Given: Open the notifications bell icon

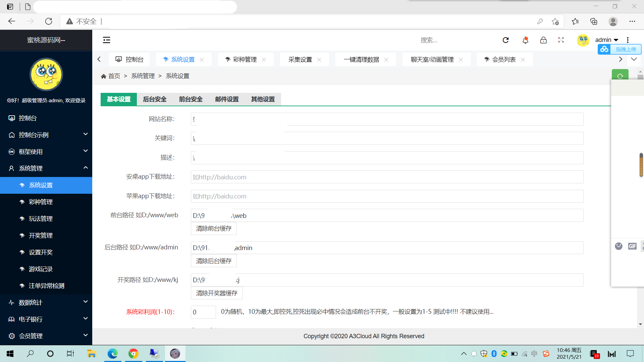Looking at the screenshot, I should point(525,40).
